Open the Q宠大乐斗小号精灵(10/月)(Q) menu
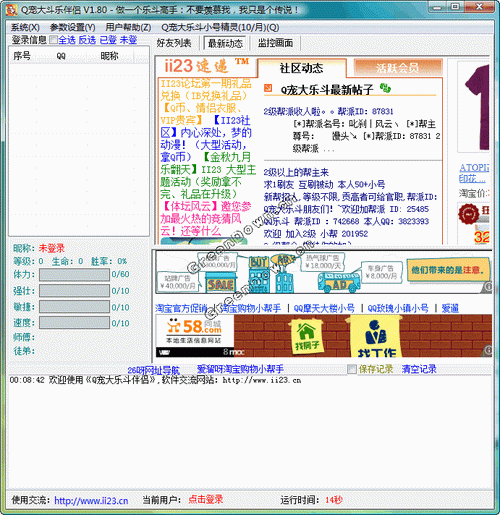 coord(220,27)
